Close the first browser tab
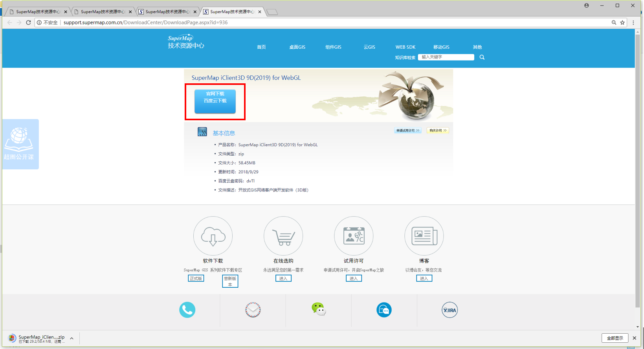 tap(66, 12)
